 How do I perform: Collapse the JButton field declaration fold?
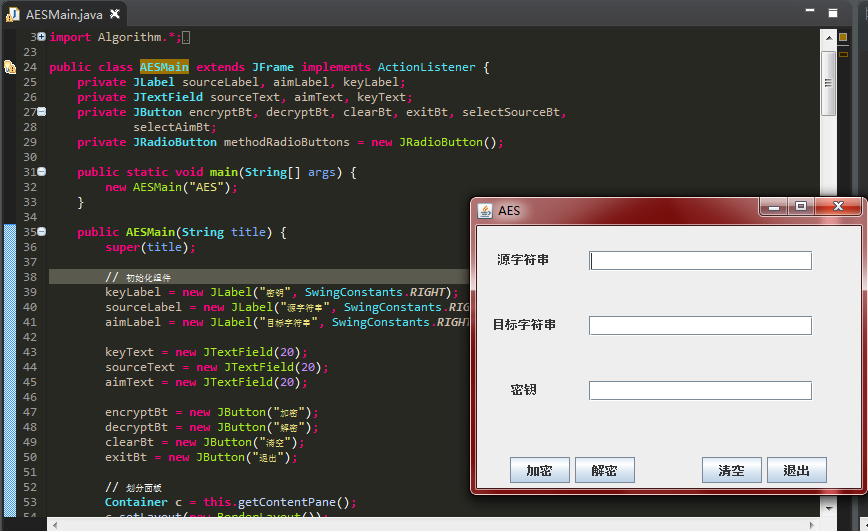(42, 112)
